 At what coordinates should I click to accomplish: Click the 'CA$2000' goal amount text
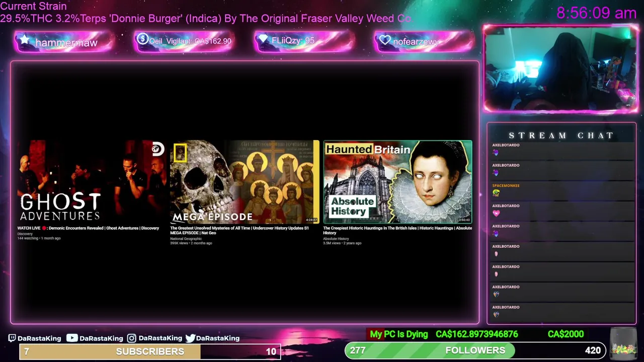tap(566, 334)
